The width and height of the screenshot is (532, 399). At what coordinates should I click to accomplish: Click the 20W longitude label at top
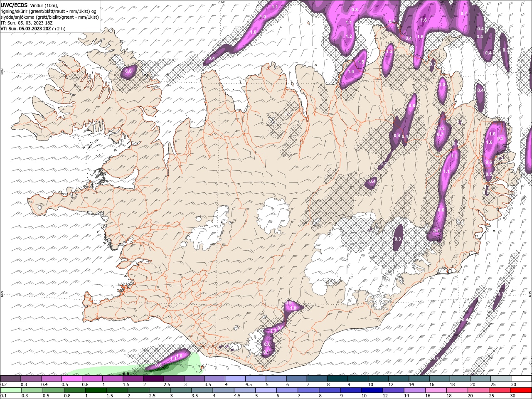pos(221,2)
